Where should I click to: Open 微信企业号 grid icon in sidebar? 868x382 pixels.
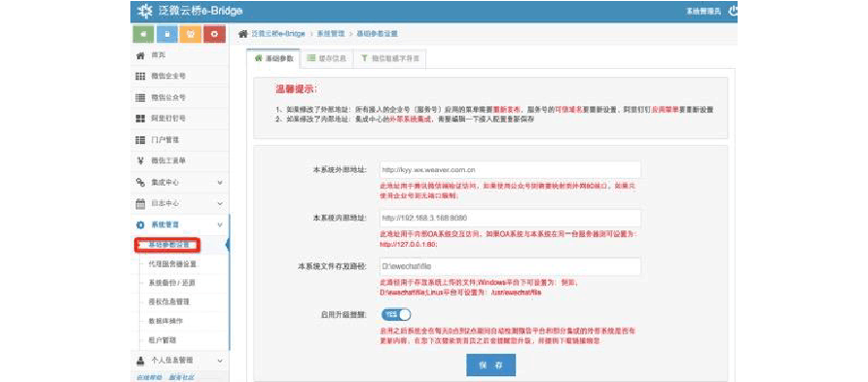[140, 76]
